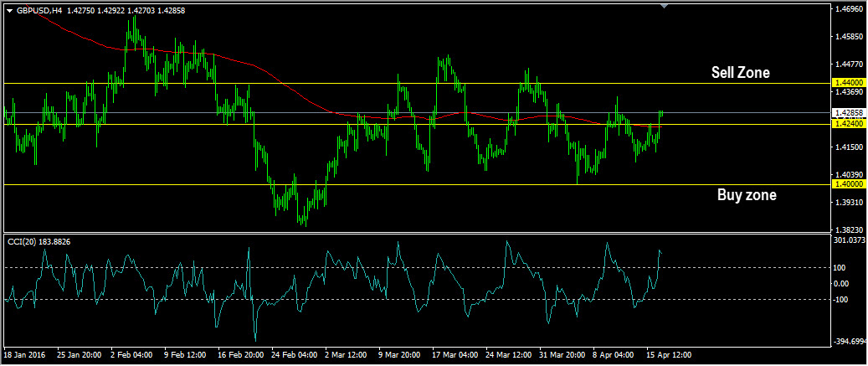Click the current price 1.42858 label

(848, 112)
